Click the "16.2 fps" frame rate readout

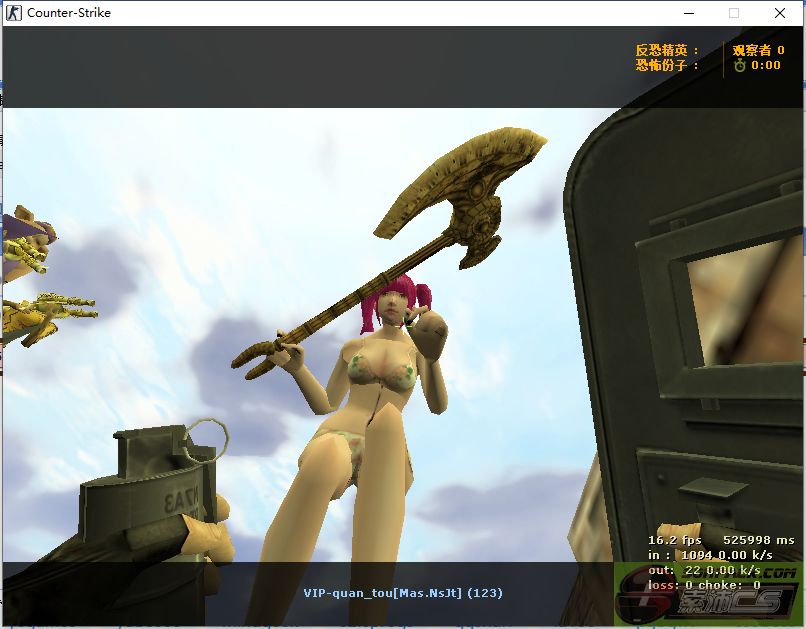pyautogui.click(x=674, y=540)
